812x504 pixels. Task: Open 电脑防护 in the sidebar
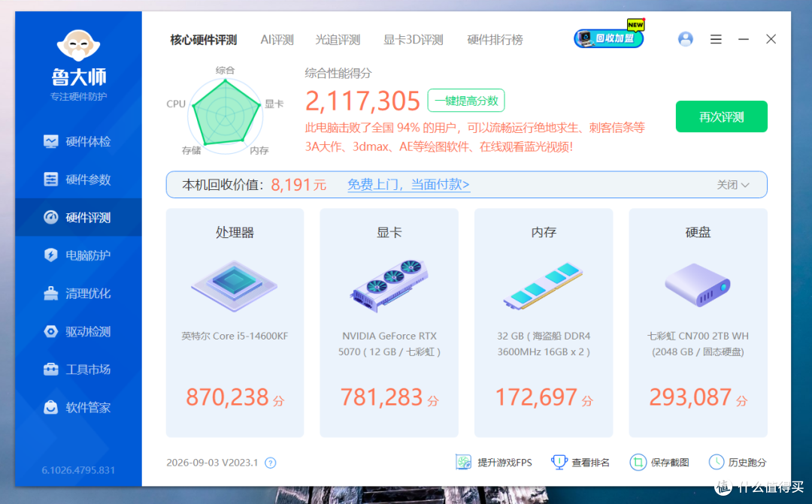[x=77, y=255]
